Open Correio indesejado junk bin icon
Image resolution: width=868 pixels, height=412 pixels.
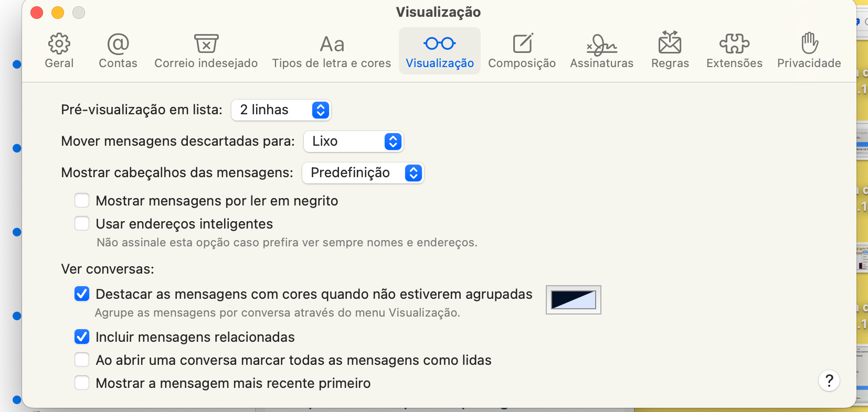[206, 44]
